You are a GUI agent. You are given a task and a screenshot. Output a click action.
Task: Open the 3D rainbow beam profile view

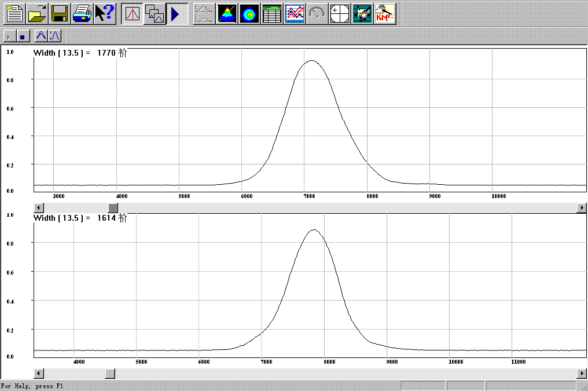(x=227, y=13)
